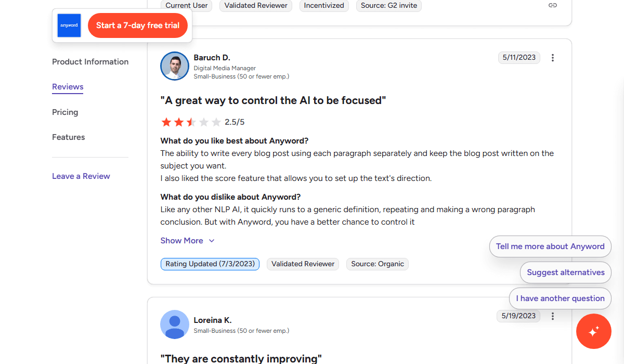Viewport: 624px width, 364px height.
Task: Toggle the Incentivized filter chip
Action: click(x=324, y=6)
